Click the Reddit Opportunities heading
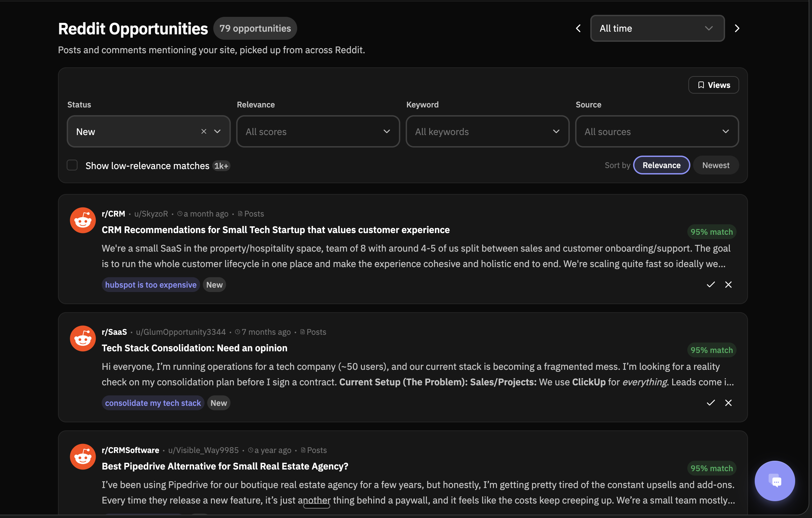812x518 pixels. coord(133,29)
